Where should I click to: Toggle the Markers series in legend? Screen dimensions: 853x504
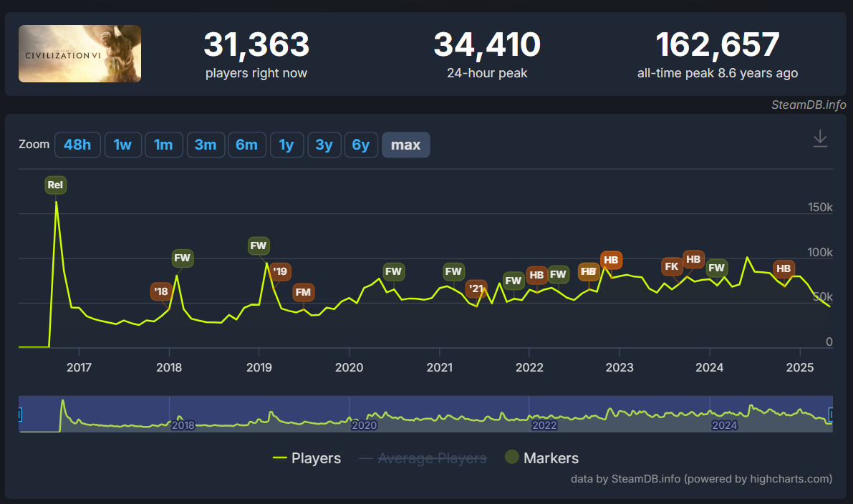pyautogui.click(x=542, y=457)
